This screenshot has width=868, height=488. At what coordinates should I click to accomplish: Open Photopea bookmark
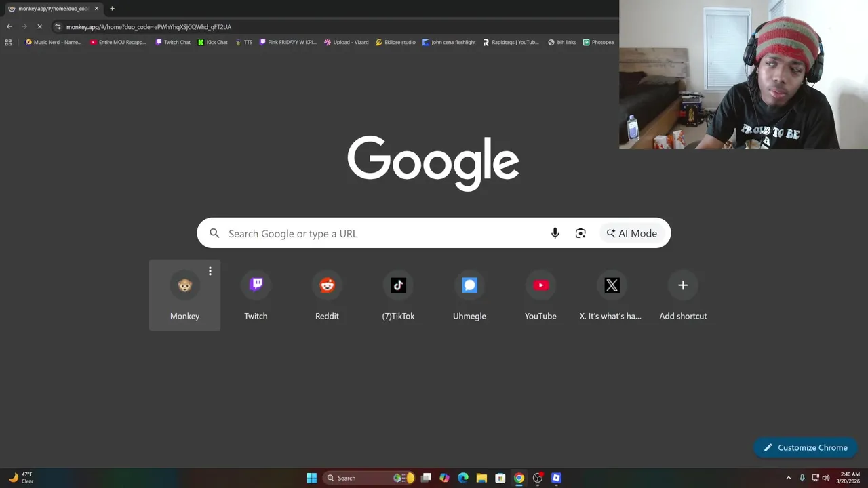[598, 42]
